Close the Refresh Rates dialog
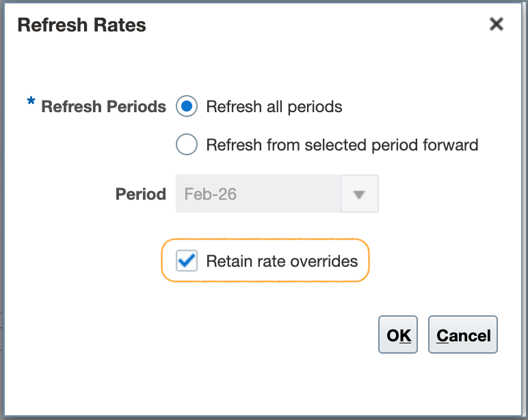Viewport: 528px width, 420px height. 497,25
